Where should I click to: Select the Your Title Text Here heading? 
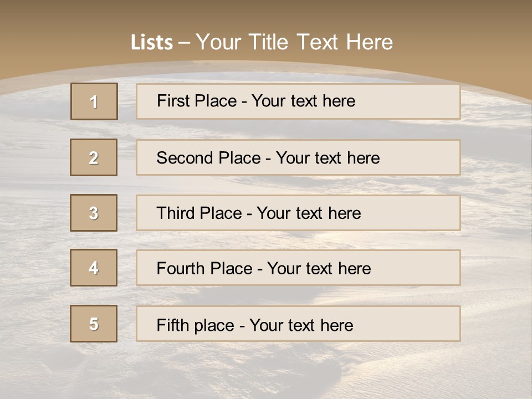pos(294,42)
